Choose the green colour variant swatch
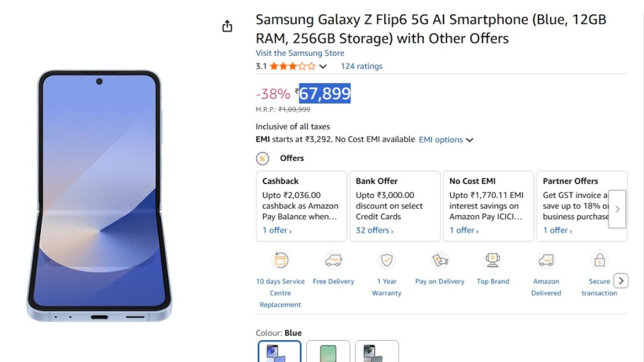This screenshot has height=362, width=644. 328,352
